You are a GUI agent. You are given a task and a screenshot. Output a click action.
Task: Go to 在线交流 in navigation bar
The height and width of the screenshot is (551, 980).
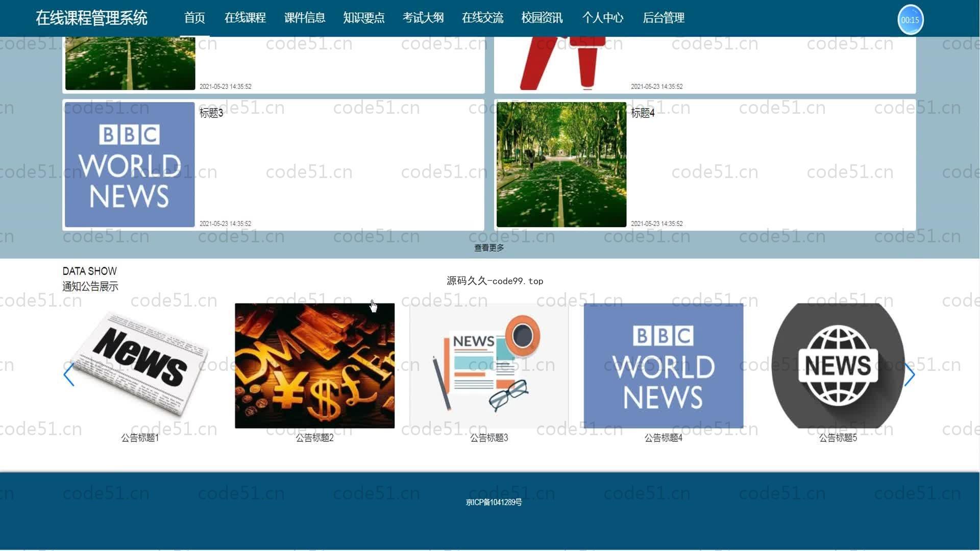482,18
